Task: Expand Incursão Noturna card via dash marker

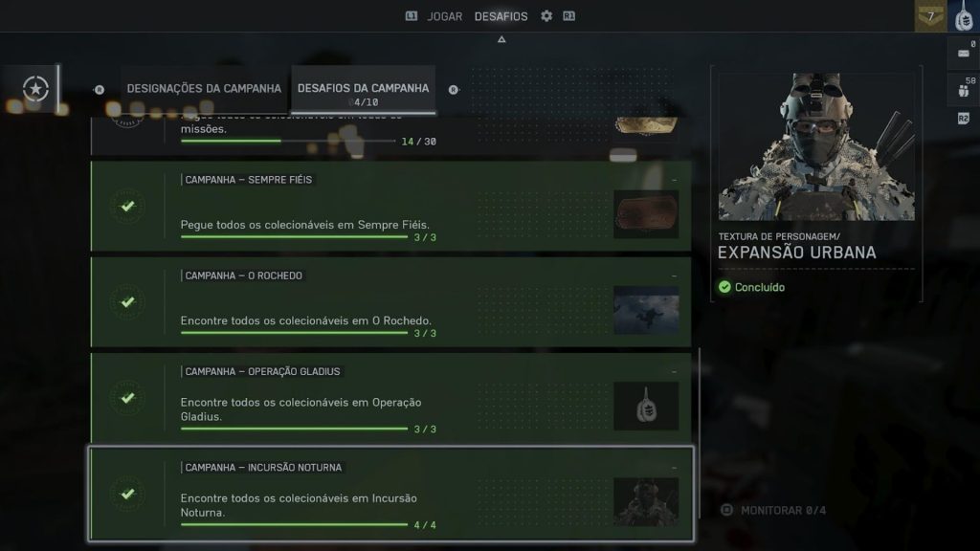Action: [x=674, y=468]
